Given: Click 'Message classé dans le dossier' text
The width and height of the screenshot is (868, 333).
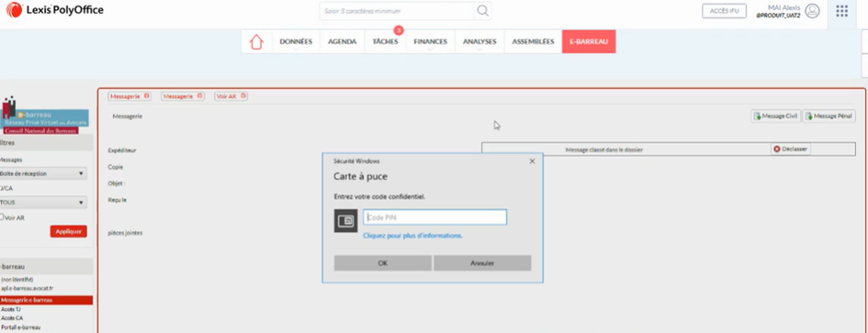Looking at the screenshot, I should (604, 150).
